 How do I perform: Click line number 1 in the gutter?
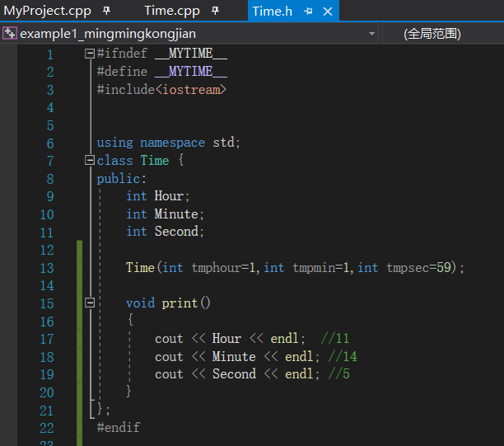pyautogui.click(x=50, y=54)
